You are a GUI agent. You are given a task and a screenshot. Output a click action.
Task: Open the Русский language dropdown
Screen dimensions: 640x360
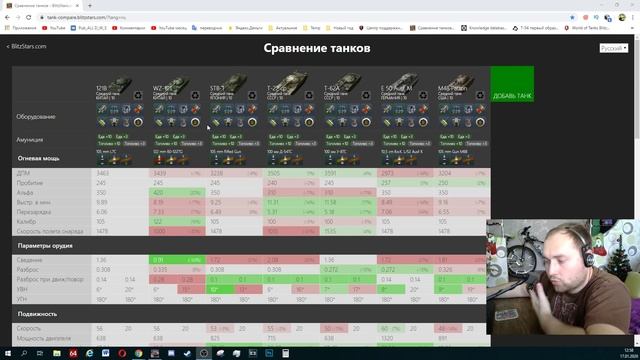[613, 48]
